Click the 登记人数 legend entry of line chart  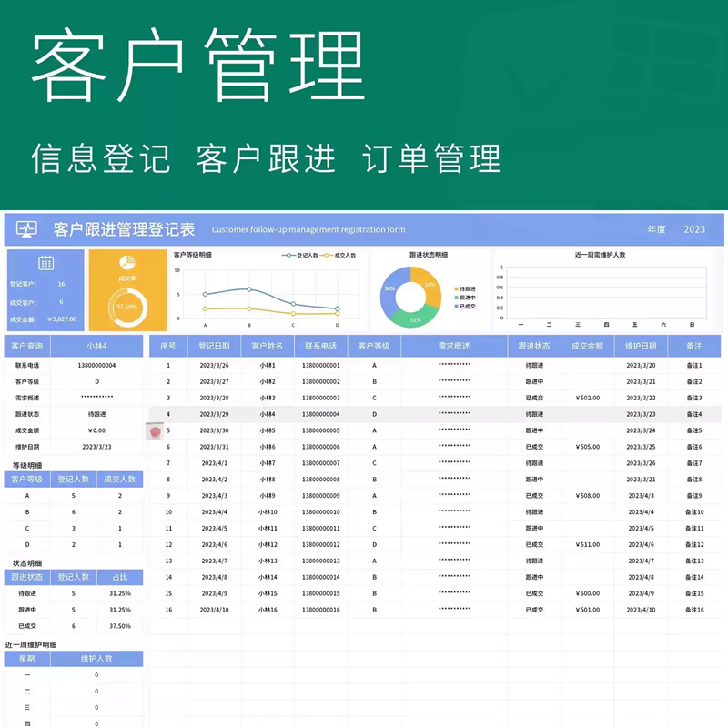click(300, 255)
